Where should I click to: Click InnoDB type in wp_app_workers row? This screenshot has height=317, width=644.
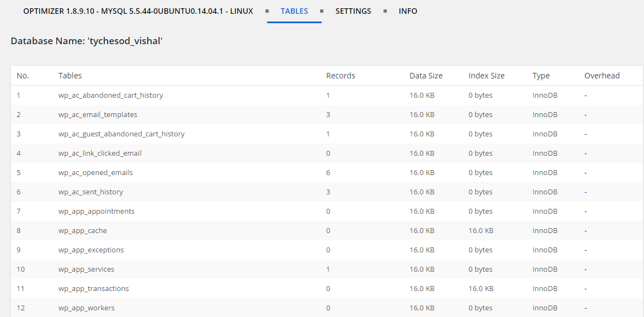[545, 308]
